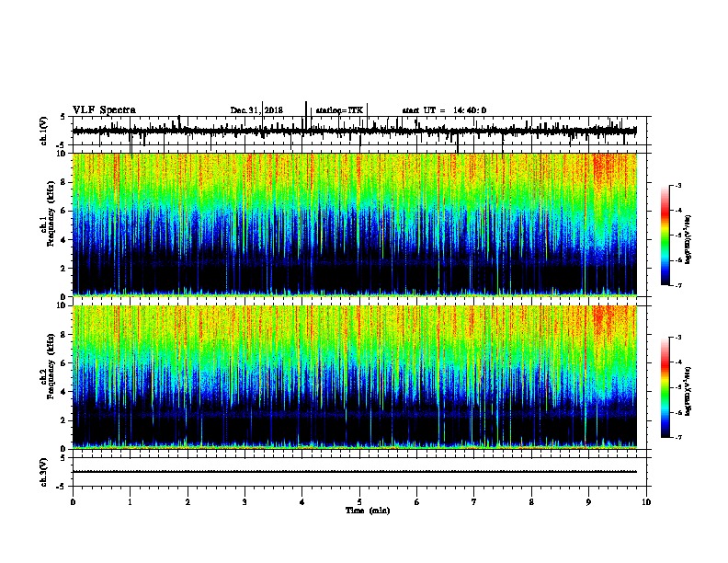Click time-axis tick label 10
Image resolution: width=728 pixels, height=563 pixels.
click(x=646, y=502)
